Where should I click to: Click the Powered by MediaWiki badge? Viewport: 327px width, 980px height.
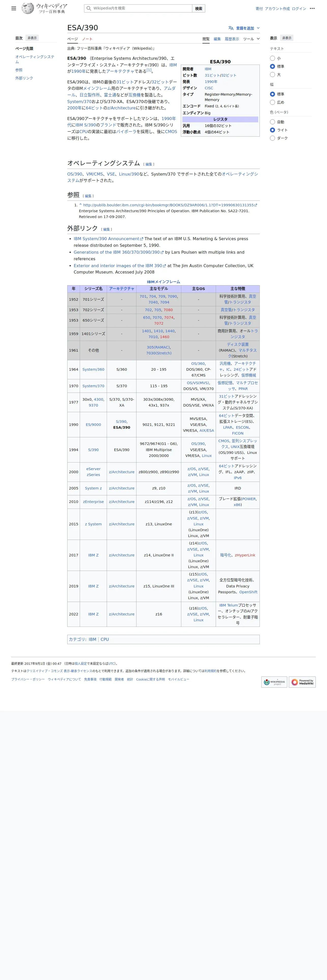point(302,682)
